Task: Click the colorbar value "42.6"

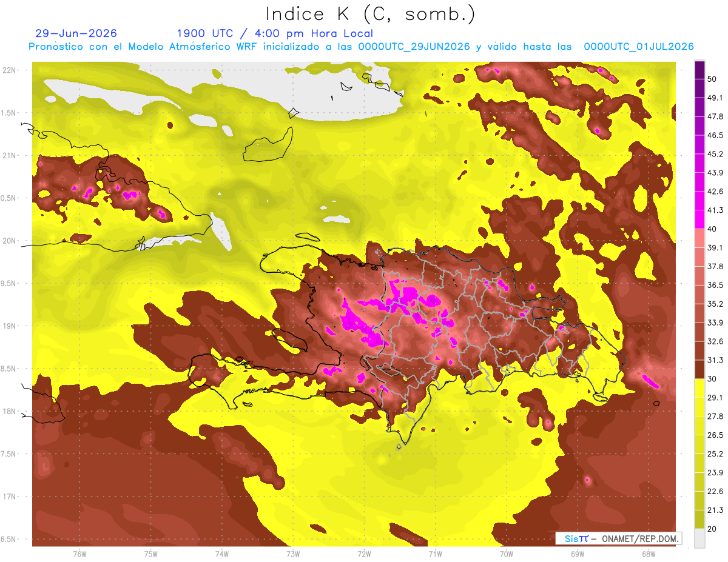Action: pos(715,192)
